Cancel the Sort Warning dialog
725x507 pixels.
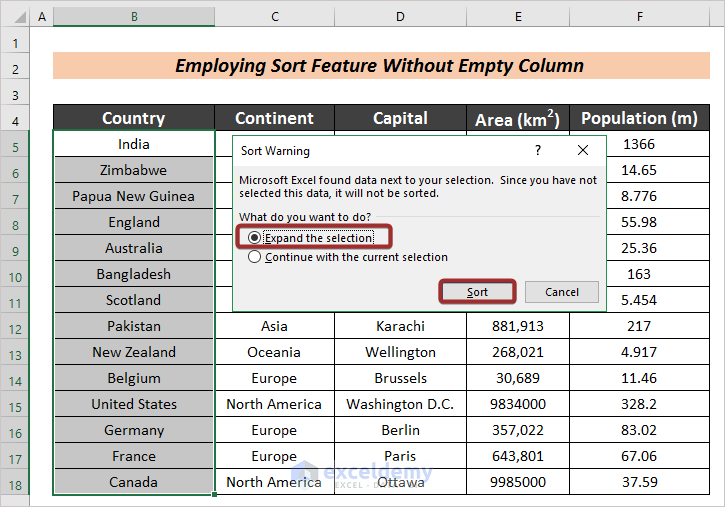coord(562,292)
